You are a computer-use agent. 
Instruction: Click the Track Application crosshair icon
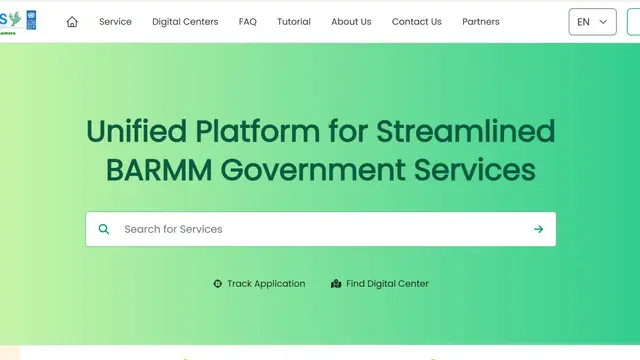point(218,284)
